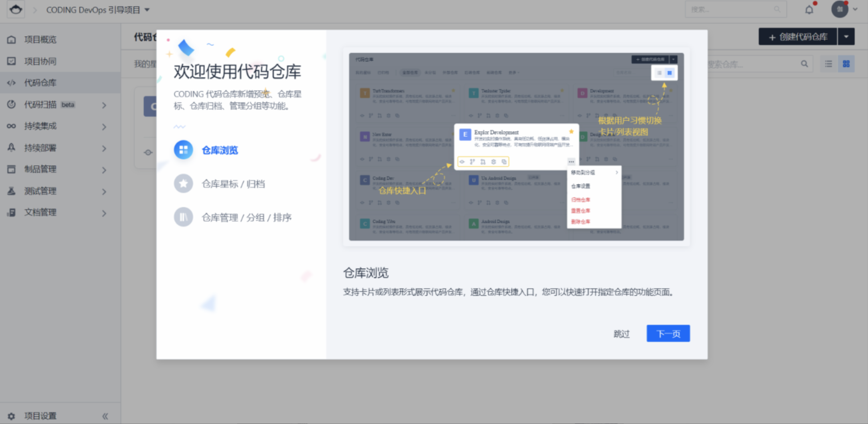Switch to list view icon
Image resolution: width=868 pixels, height=424 pixels.
pyautogui.click(x=828, y=64)
